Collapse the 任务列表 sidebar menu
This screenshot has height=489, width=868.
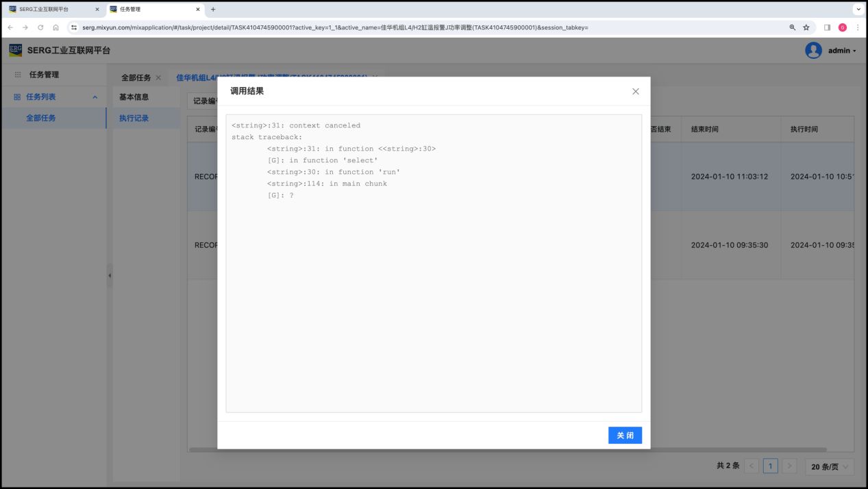click(x=95, y=97)
